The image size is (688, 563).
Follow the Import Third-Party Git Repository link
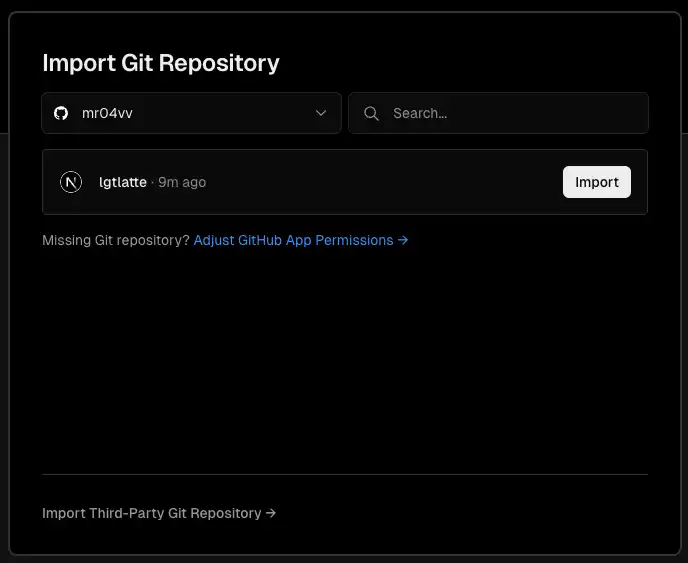152,513
